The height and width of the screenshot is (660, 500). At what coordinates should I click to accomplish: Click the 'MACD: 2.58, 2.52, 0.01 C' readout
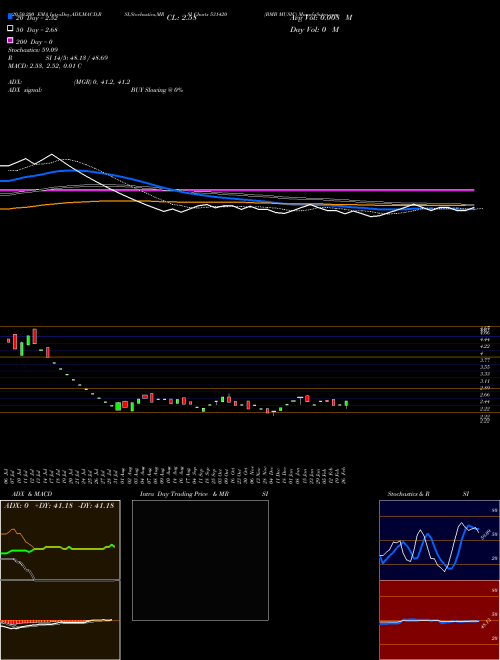[45, 66]
